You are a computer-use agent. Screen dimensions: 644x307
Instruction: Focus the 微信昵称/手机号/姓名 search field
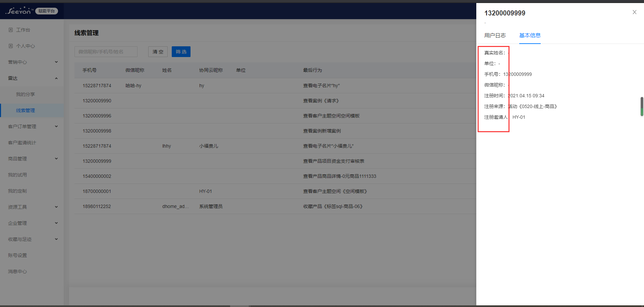point(106,52)
